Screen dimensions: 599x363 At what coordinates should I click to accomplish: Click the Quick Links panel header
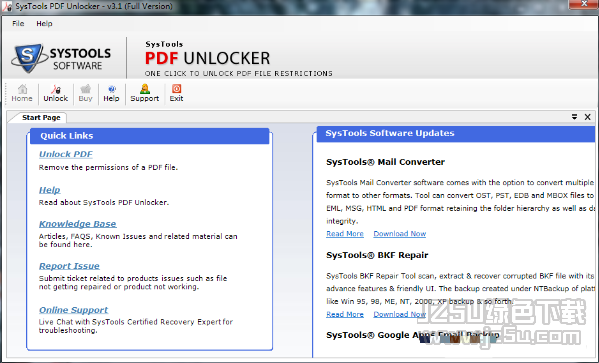click(149, 136)
